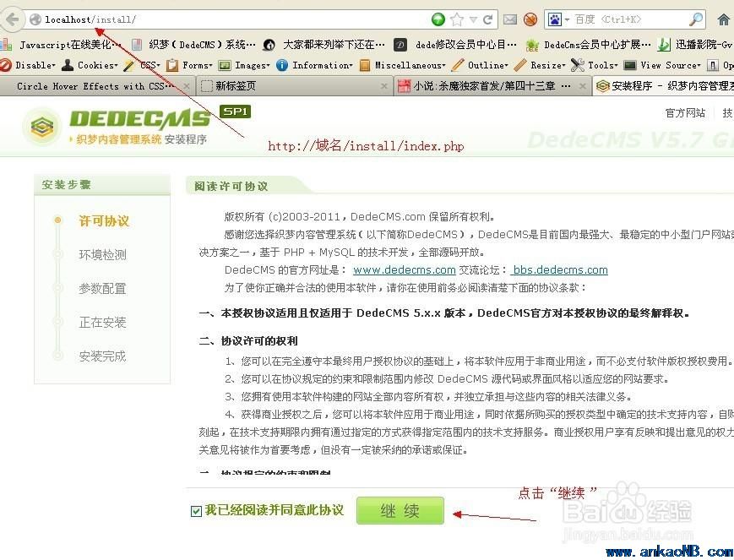The width and height of the screenshot is (734, 560).
Task: Open the bbs.dedecms.com forum link
Action: [x=559, y=270]
